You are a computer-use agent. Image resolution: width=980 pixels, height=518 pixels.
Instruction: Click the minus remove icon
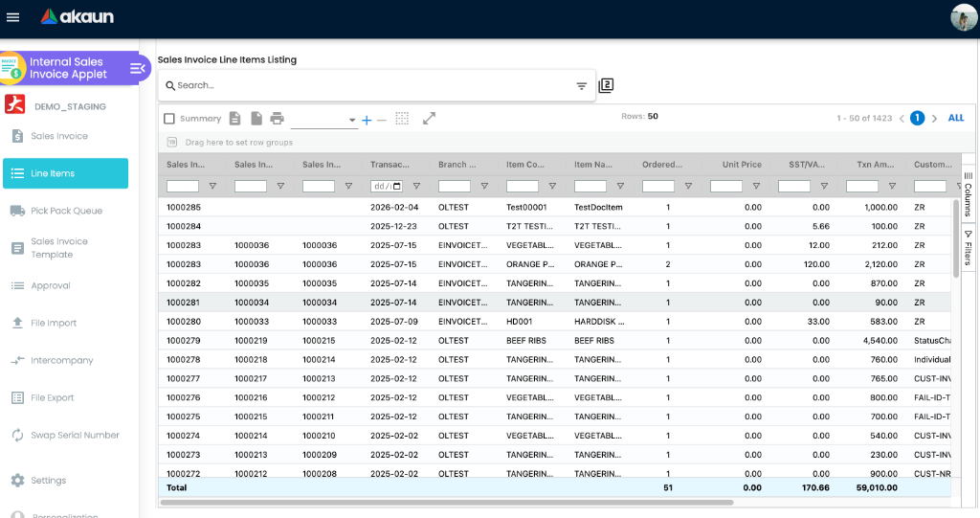pos(381,120)
